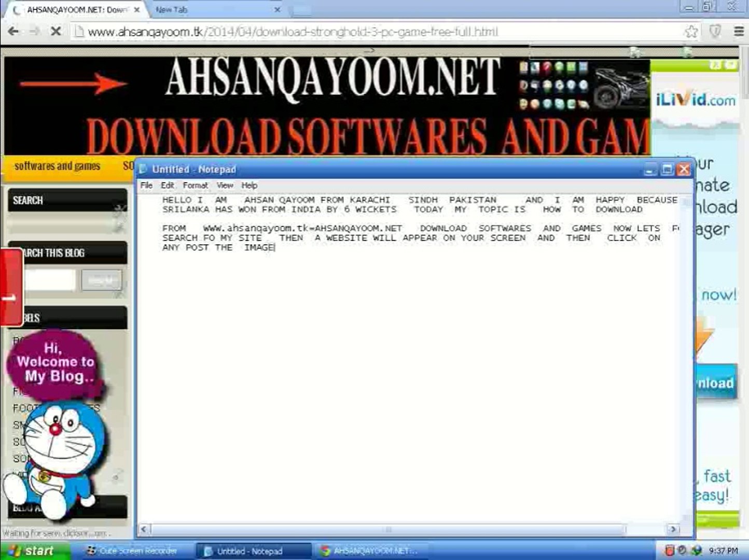Viewport: 749px width, 560px height.
Task: Close the AHSANQAYOOM.NET tab
Action: pos(137,10)
